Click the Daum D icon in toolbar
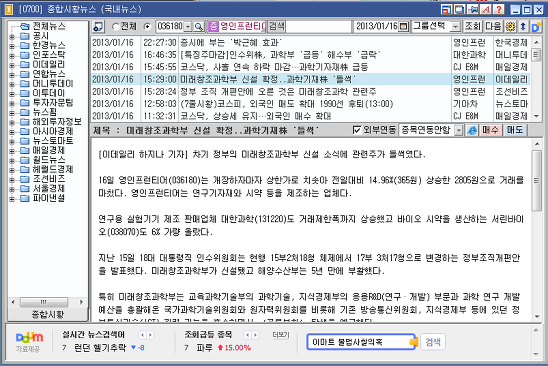 (535, 27)
